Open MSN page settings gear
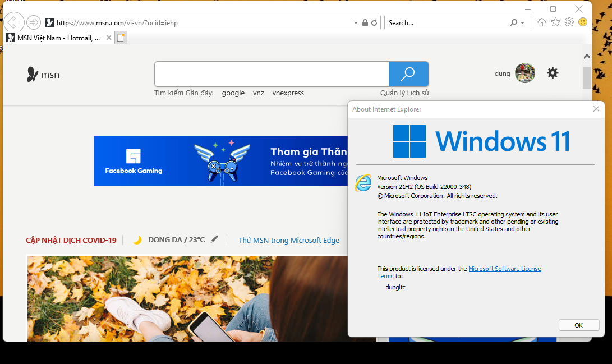The width and height of the screenshot is (612, 364). tap(553, 73)
